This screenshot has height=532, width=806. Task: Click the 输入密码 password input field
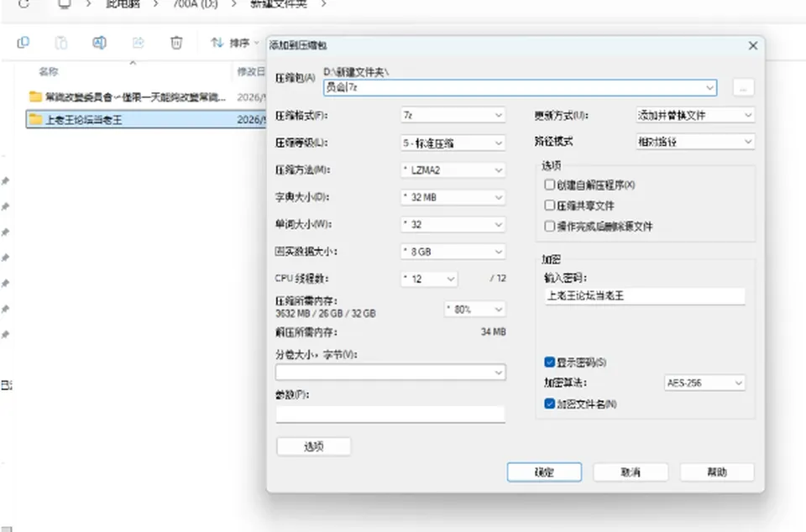pyautogui.click(x=645, y=295)
